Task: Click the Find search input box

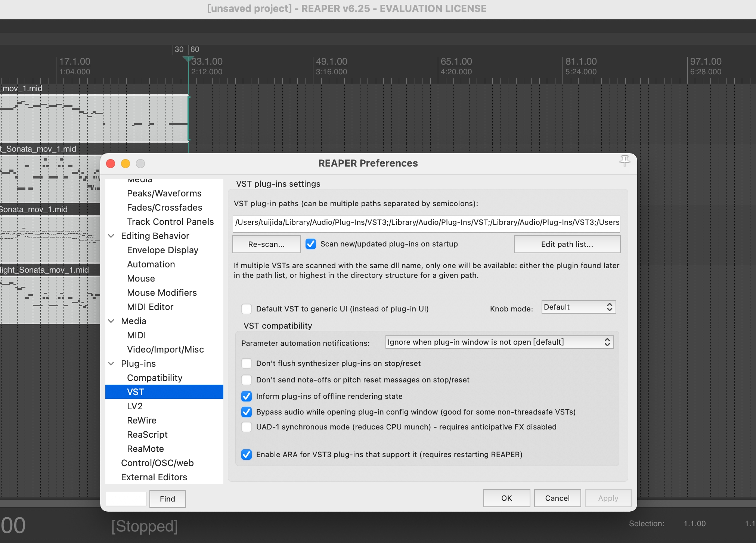Action: tap(126, 499)
